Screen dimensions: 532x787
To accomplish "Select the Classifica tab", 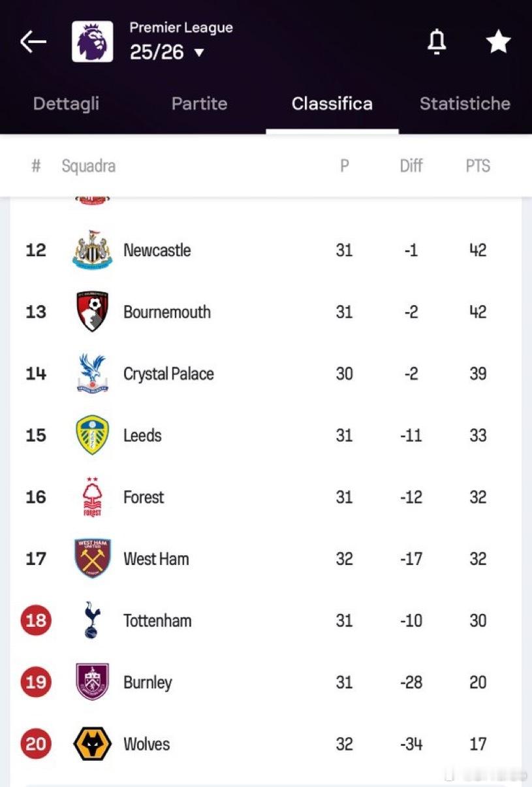I will tap(332, 103).
